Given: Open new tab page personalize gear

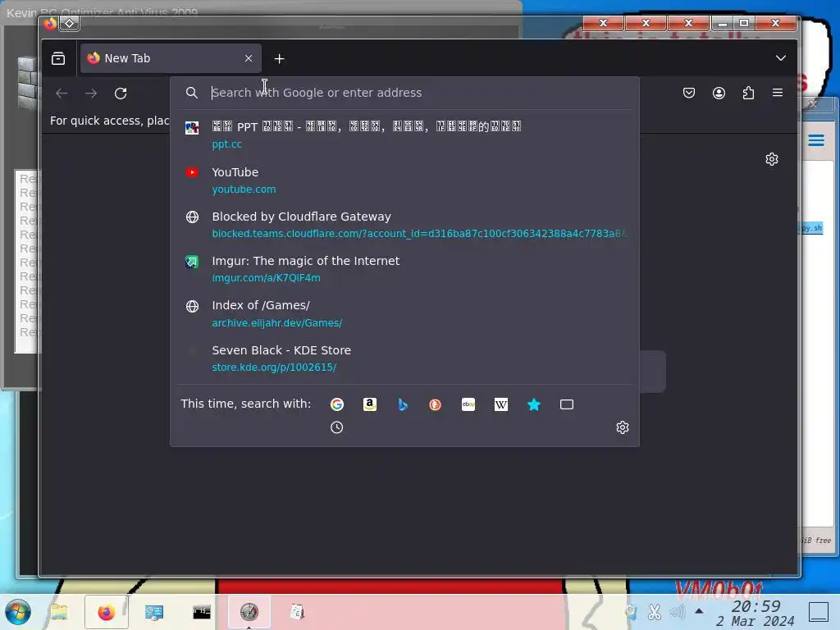Looking at the screenshot, I should point(771,159).
